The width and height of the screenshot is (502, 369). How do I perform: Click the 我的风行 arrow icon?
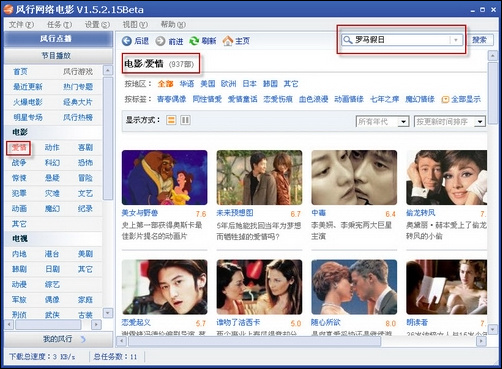tap(83, 339)
